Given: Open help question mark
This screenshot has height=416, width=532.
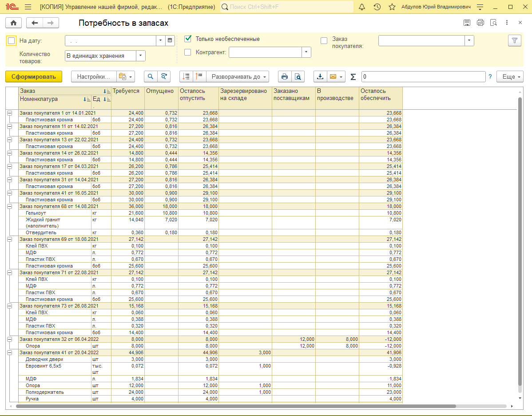Looking at the screenshot, I should point(490,77).
